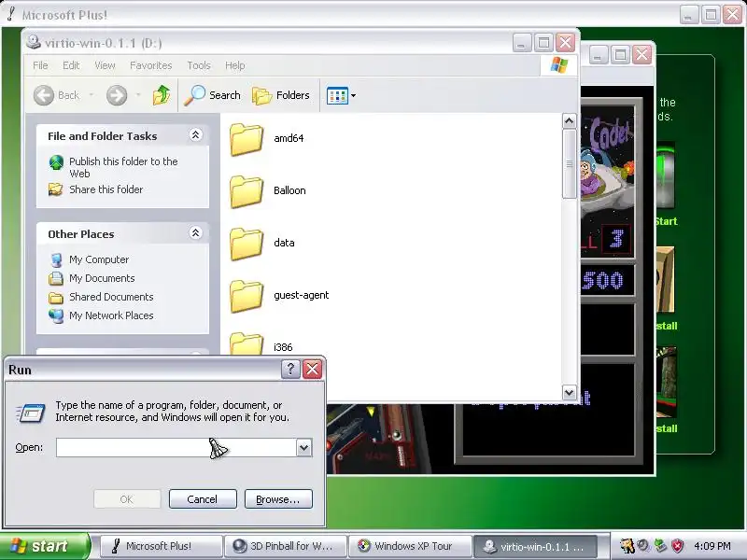Click the scroll down arrow in Explorer
The image size is (747, 560).
coord(569,393)
